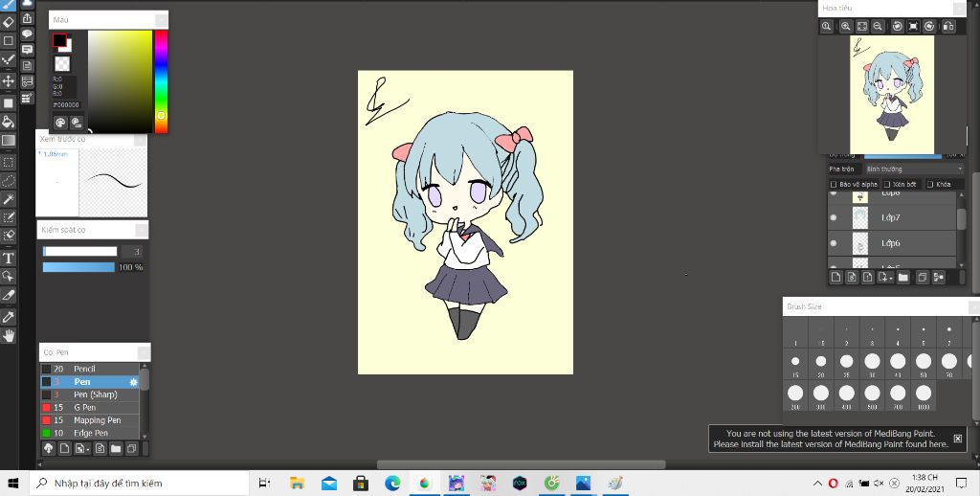
Task: Merge layer down in layers panel
Action: [938, 277]
